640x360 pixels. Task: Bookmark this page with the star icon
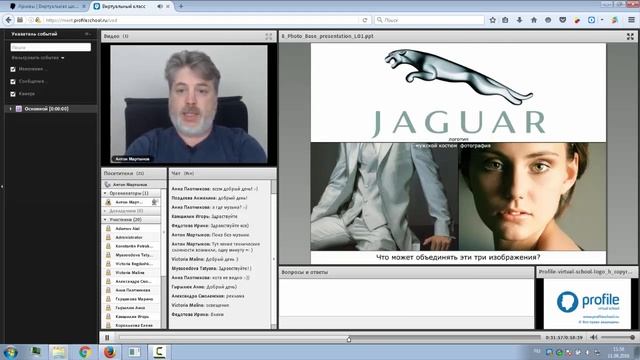(x=493, y=20)
